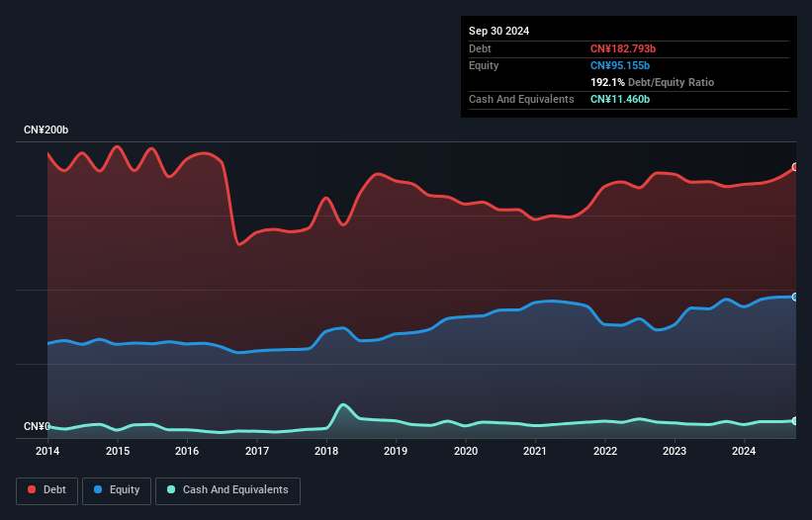Click the 2024 x-axis label
Viewport: 812px width, 520px height.
(x=744, y=451)
